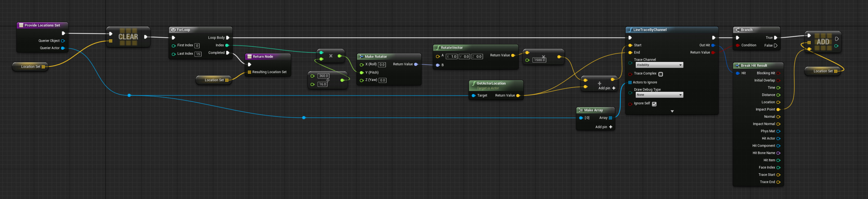Click the ForLoop Last Index value field
The width and height of the screenshot is (868, 199).
click(x=198, y=54)
